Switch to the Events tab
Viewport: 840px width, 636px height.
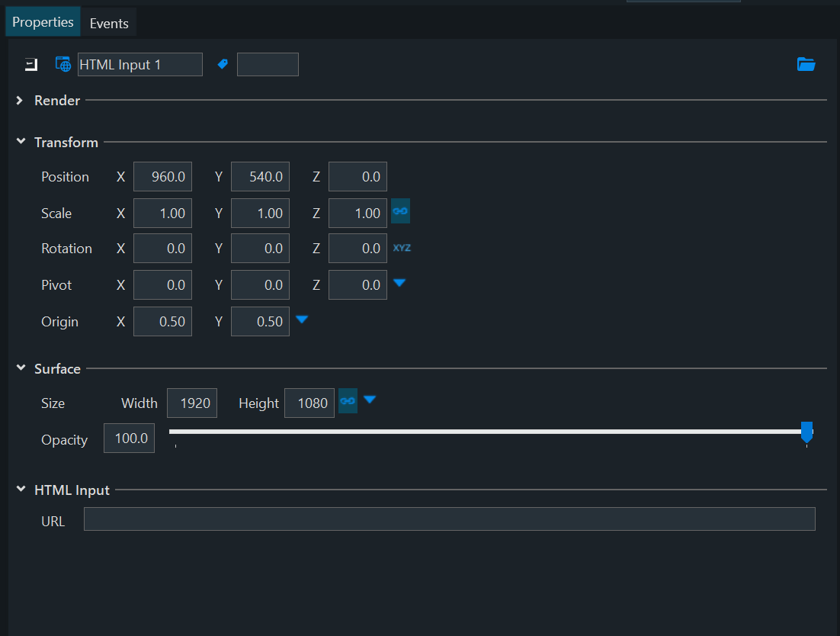click(109, 24)
